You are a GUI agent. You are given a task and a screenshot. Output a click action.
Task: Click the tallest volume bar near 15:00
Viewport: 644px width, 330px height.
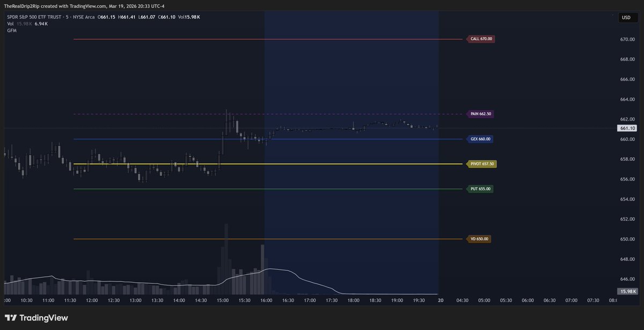click(226, 259)
